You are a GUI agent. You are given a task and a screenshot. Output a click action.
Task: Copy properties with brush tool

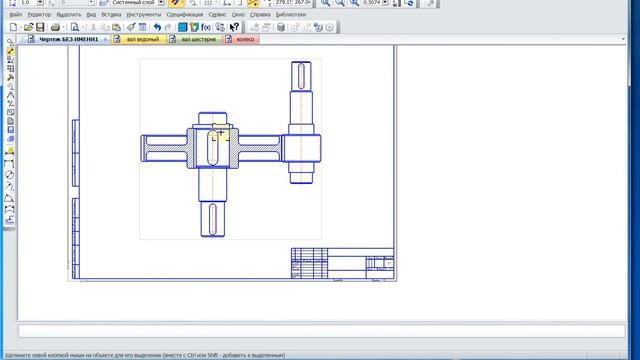point(131,27)
